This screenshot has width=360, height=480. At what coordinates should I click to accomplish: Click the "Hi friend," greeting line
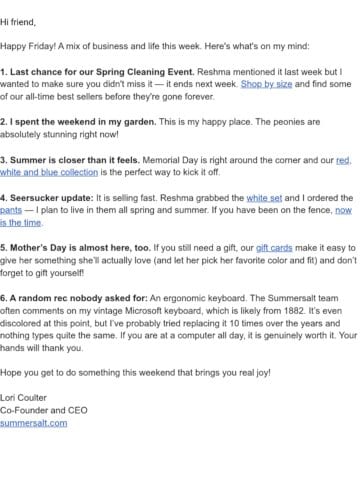(x=18, y=22)
